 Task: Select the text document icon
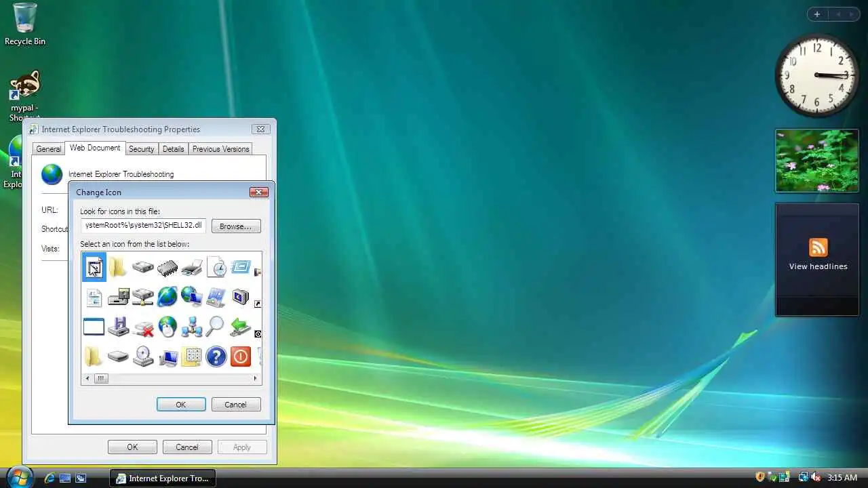point(94,297)
